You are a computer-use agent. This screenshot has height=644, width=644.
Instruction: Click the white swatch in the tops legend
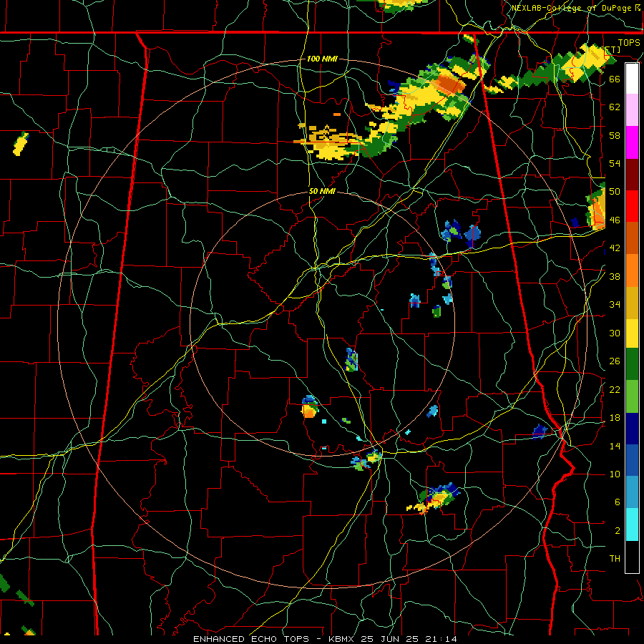click(632, 79)
